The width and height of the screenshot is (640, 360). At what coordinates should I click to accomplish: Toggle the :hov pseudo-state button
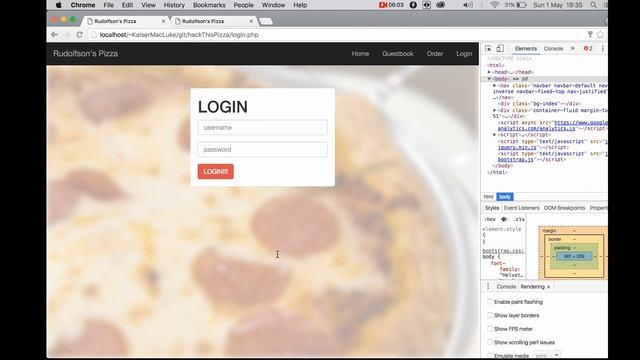point(490,219)
